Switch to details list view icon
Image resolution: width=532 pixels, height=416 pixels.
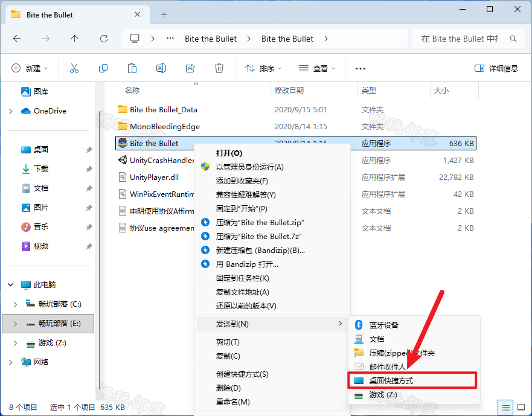click(x=505, y=407)
